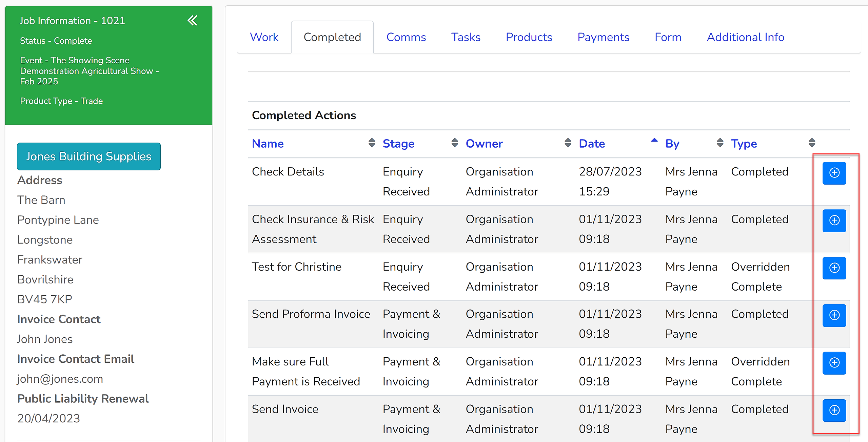
Task: Sort table by Owner column arrows
Action: point(568,143)
